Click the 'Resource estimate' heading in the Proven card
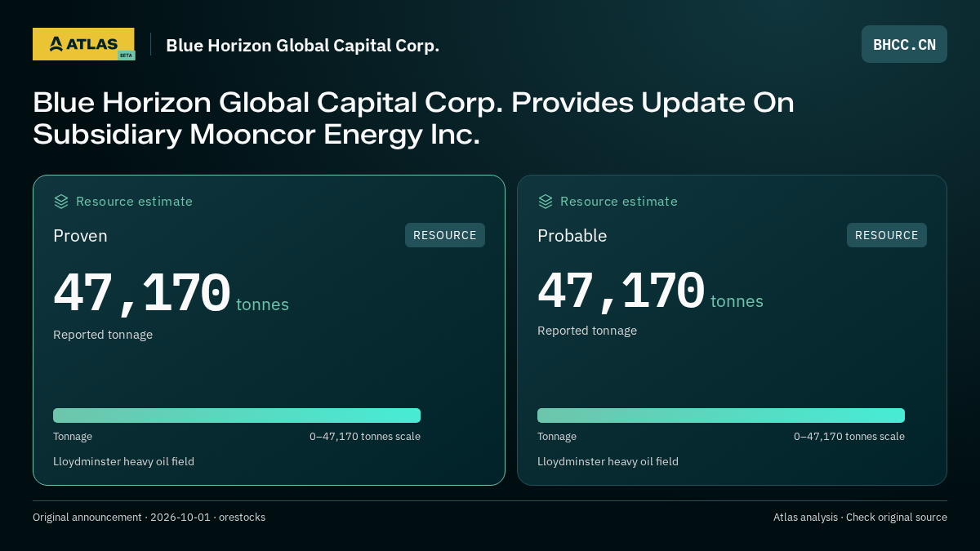Image resolution: width=980 pixels, height=551 pixels. (x=134, y=201)
